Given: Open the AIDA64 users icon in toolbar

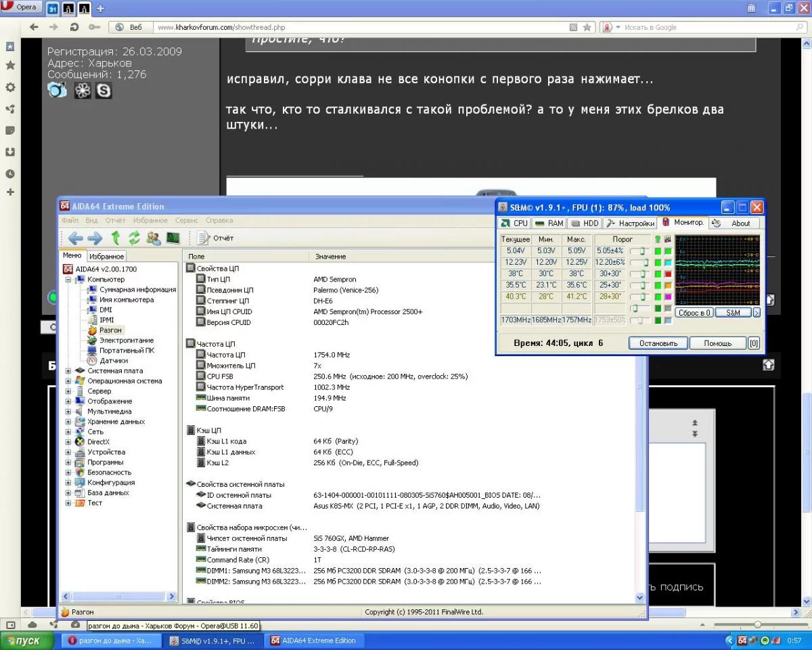Looking at the screenshot, I should (154, 238).
